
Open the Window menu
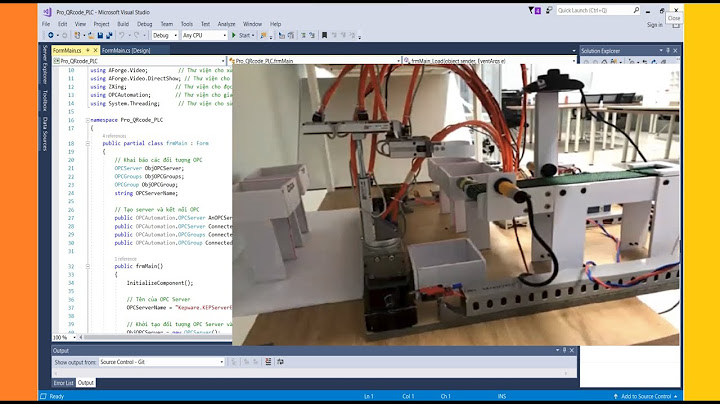(252, 24)
